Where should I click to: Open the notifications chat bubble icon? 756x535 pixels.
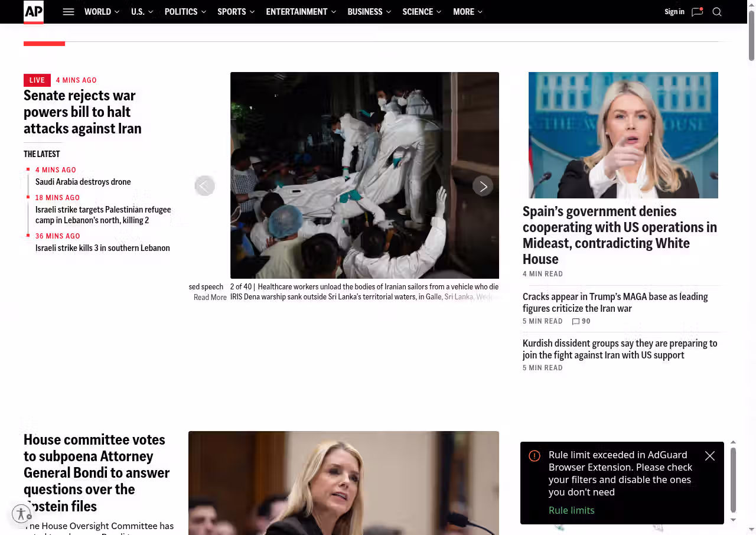(697, 12)
